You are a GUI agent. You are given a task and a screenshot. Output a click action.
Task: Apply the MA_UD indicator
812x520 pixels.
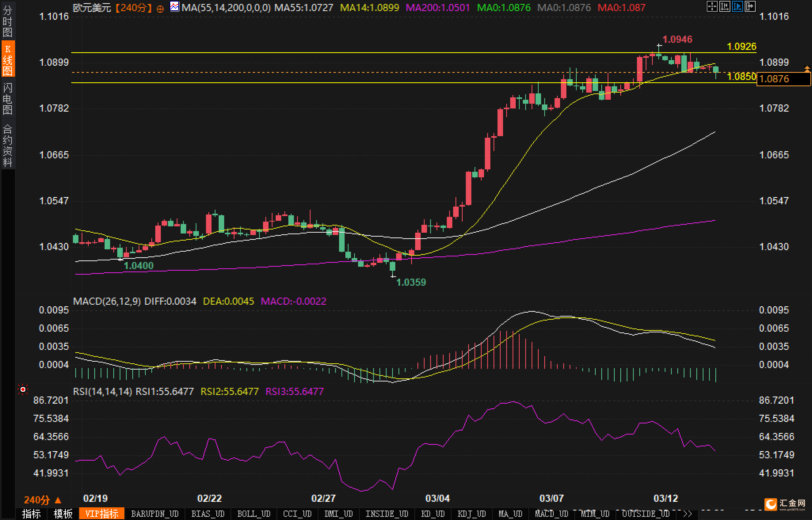(x=510, y=514)
